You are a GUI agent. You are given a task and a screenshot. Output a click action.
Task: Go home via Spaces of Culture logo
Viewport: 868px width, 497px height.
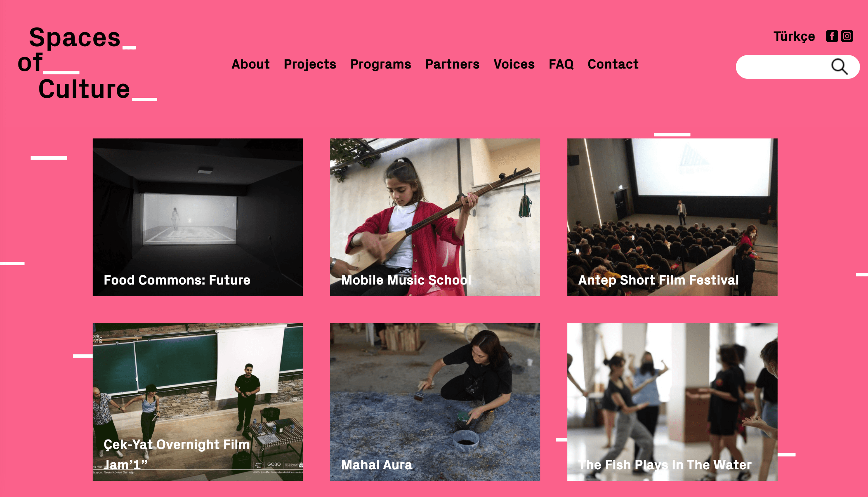[87, 63]
